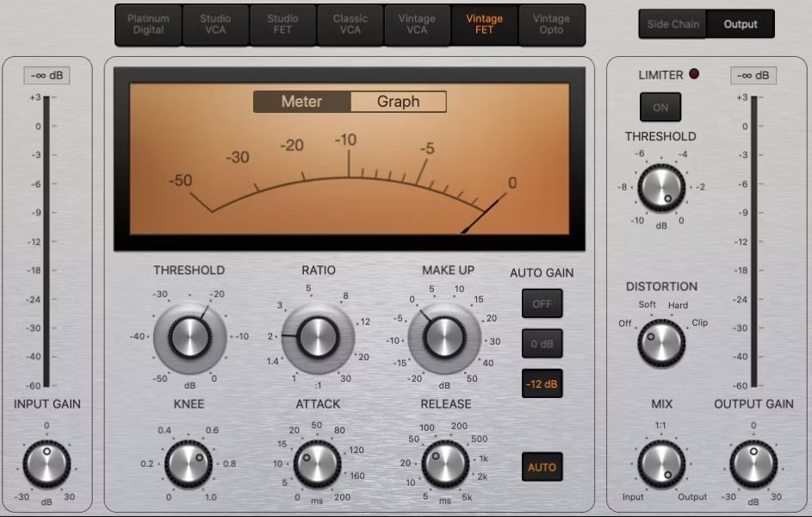Viewport: 812px width, 517px height.
Task: Click the Mix 'Input' label
Action: coord(633,497)
